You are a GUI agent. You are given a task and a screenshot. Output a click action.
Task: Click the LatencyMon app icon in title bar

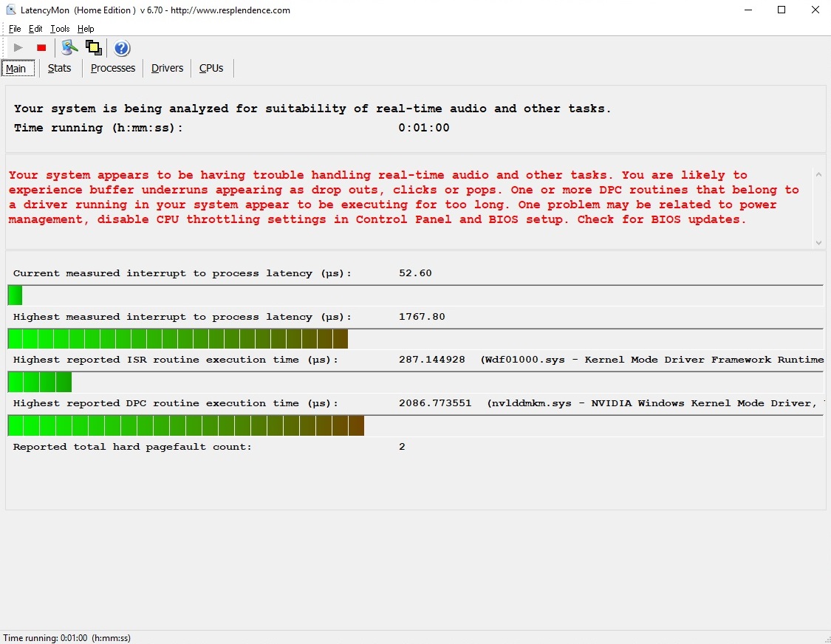10,10
